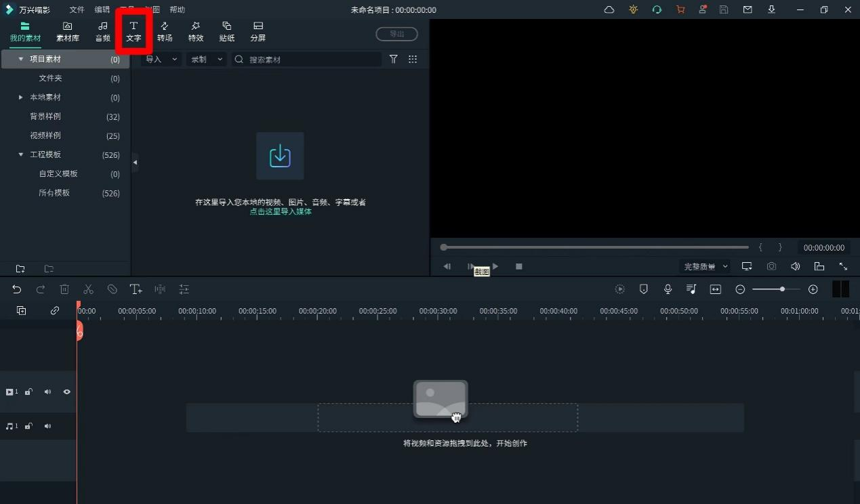Click the add text (T+) icon
This screenshot has width=860, height=504.
click(136, 289)
